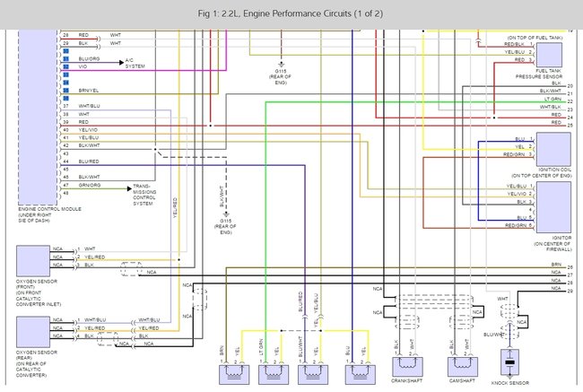Click the RED/BLK label at fuel tank sensor
This screenshot has height=392, width=583.
(x=514, y=44)
